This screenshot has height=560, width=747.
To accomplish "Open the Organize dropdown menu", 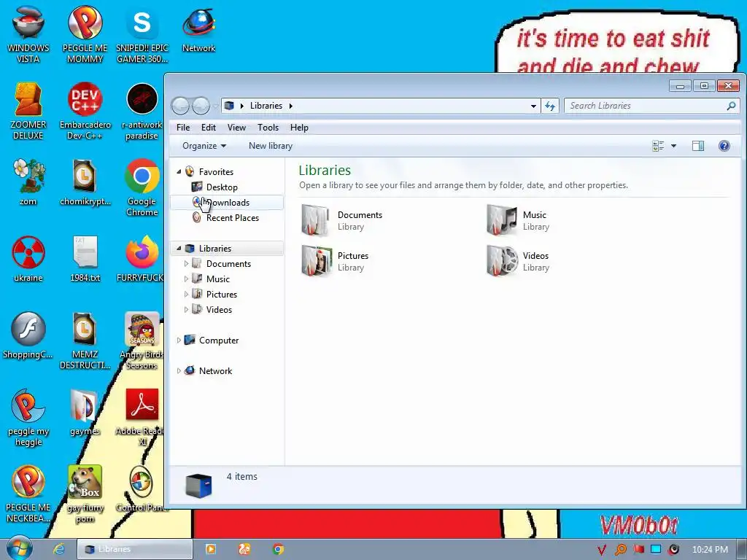I will point(204,146).
